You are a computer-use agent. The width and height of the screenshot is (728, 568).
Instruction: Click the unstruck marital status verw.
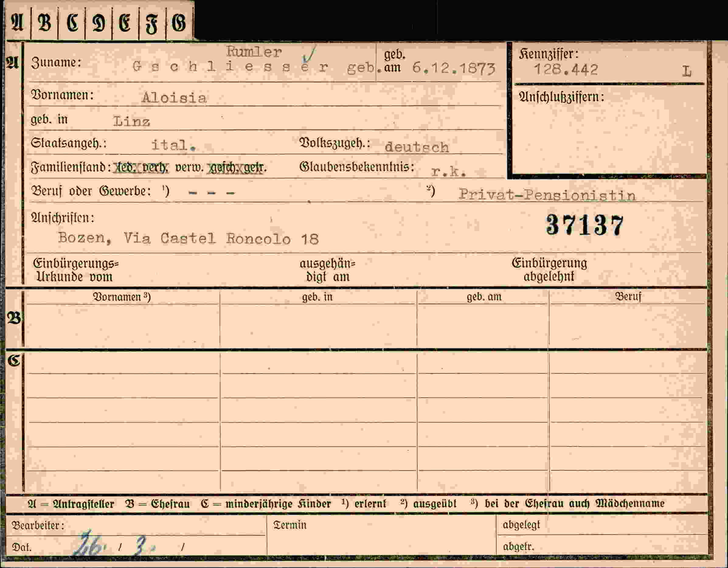click(x=189, y=167)
